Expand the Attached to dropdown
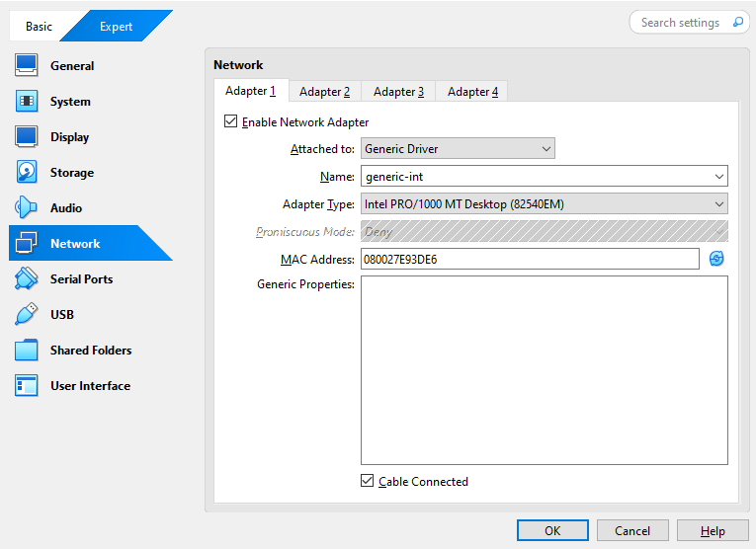Screen dimensions: 756x549 [x=546, y=149]
